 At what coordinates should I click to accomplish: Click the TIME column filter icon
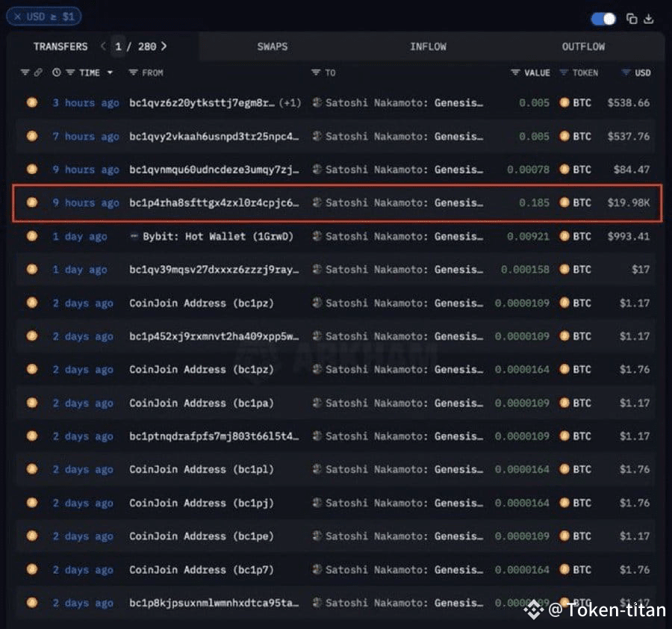click(71, 72)
